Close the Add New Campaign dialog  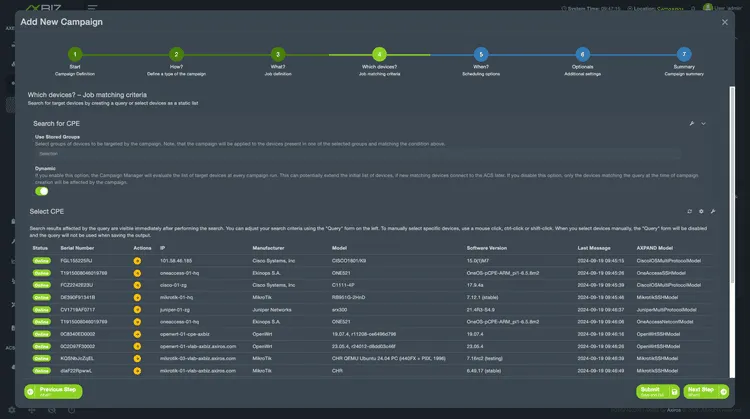pyautogui.click(x=726, y=22)
